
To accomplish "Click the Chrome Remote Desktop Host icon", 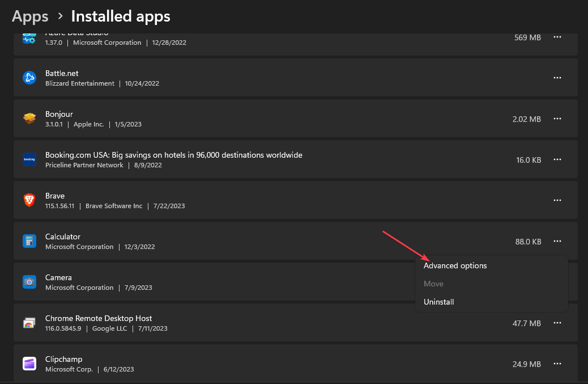I will click(x=29, y=323).
